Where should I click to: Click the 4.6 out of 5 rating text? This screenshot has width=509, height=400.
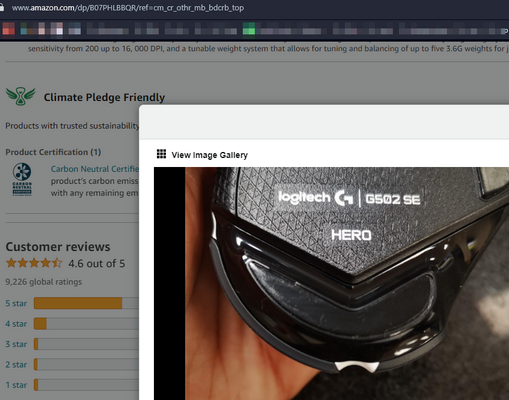(97, 263)
